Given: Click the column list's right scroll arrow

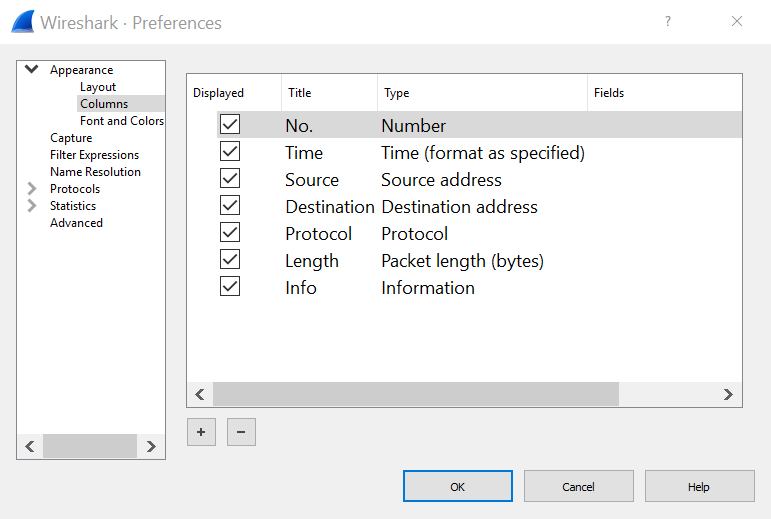Looking at the screenshot, I should point(728,394).
